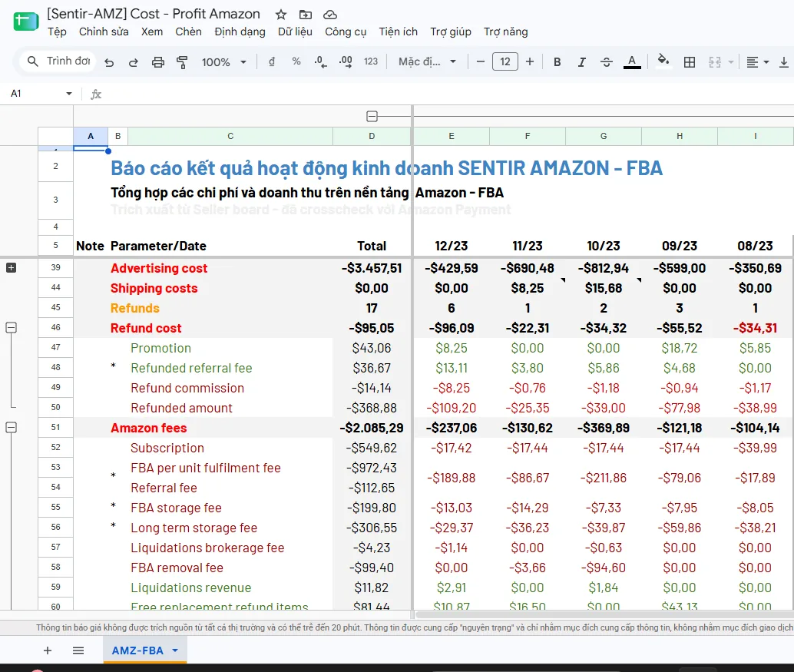Image resolution: width=794 pixels, height=672 pixels.
Task: Toggle strikethrough formatting
Action: point(606,61)
